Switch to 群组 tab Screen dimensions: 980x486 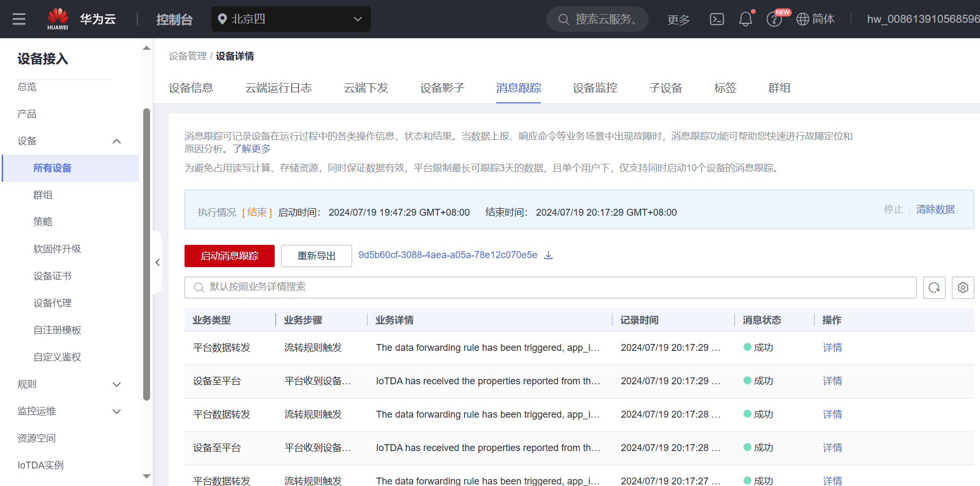tap(780, 88)
